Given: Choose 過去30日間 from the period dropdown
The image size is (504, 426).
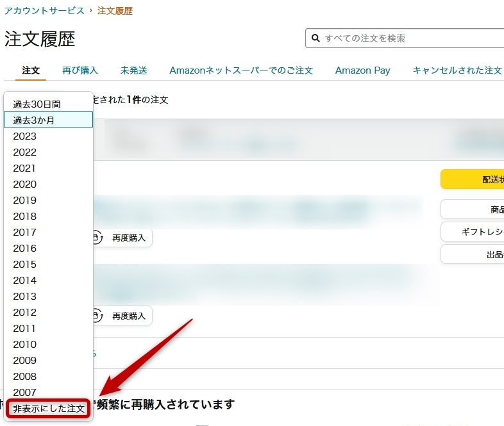Looking at the screenshot, I should 37,104.
